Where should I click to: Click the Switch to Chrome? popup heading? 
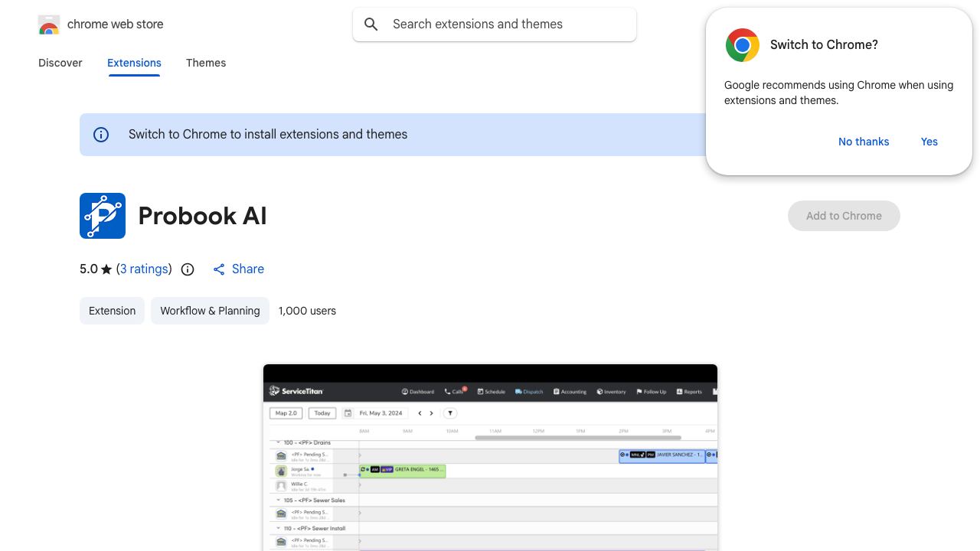point(824,45)
